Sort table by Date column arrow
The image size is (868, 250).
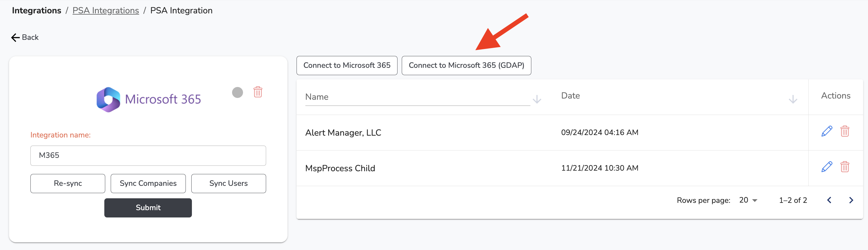click(x=793, y=99)
